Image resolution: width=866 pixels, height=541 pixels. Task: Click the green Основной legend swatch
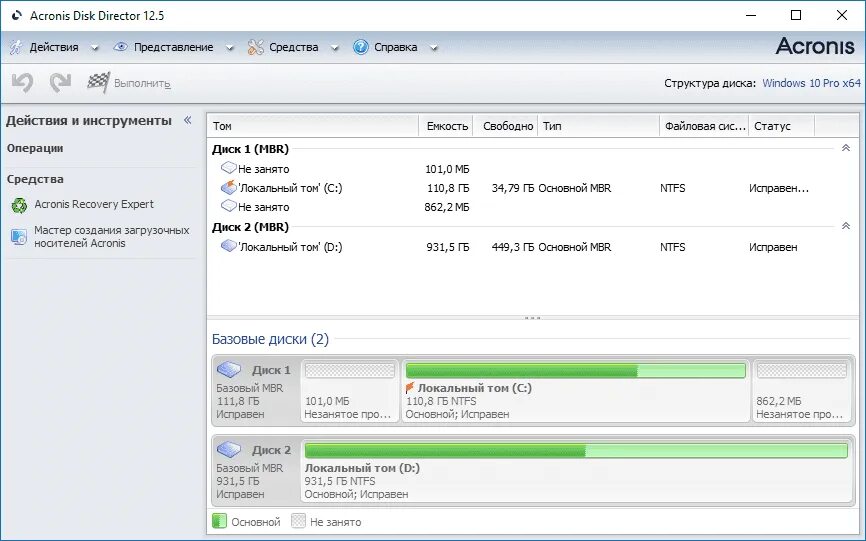pyautogui.click(x=219, y=521)
